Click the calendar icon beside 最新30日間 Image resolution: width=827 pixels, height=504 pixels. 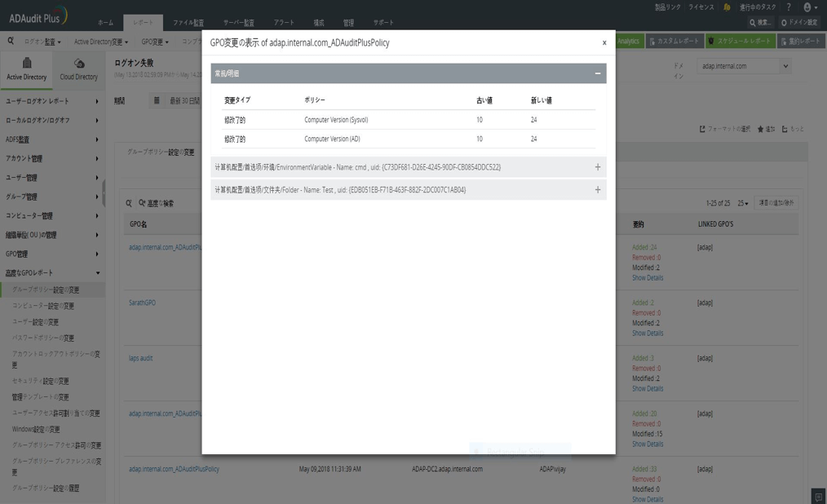[x=157, y=100]
